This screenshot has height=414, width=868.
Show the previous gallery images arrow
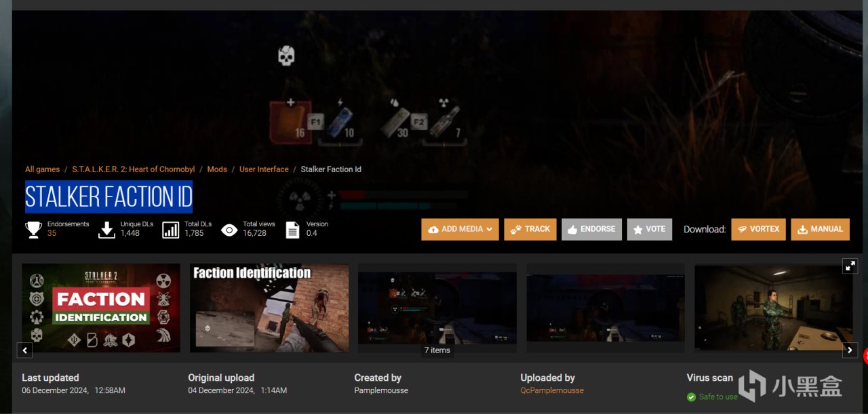tap(24, 350)
